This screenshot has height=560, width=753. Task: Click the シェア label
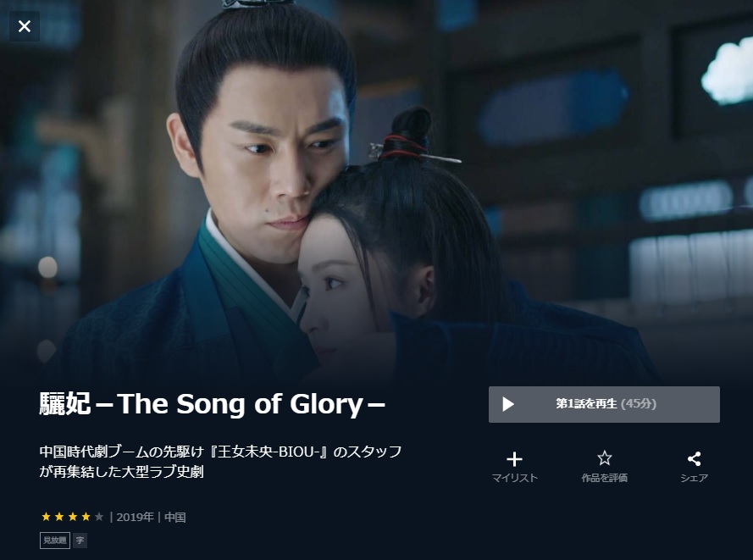click(x=694, y=478)
